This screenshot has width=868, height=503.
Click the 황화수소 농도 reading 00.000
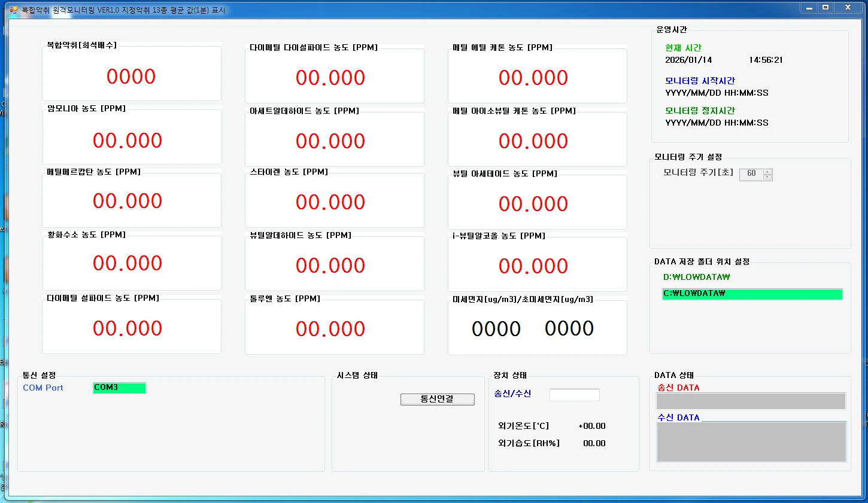point(128,263)
